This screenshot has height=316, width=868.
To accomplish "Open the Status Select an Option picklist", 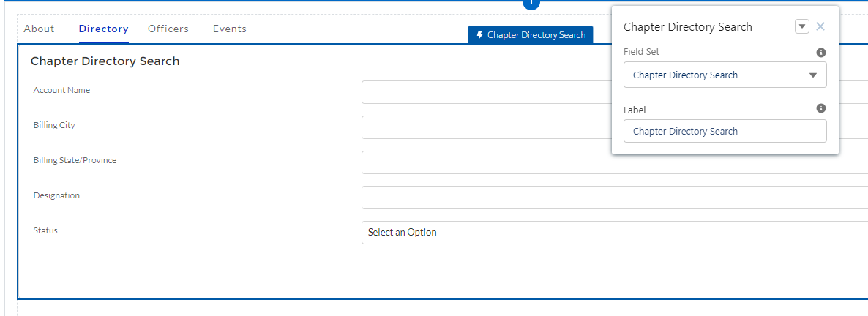I will 615,233.
